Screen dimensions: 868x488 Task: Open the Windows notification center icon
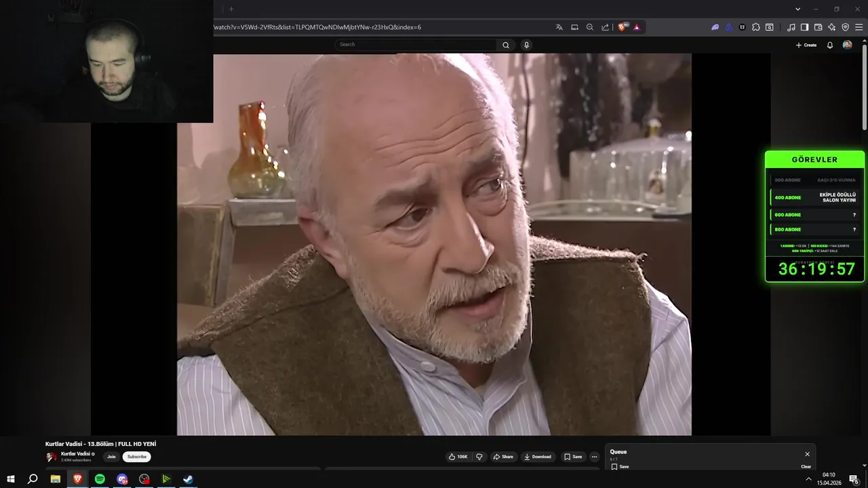[x=854, y=479]
